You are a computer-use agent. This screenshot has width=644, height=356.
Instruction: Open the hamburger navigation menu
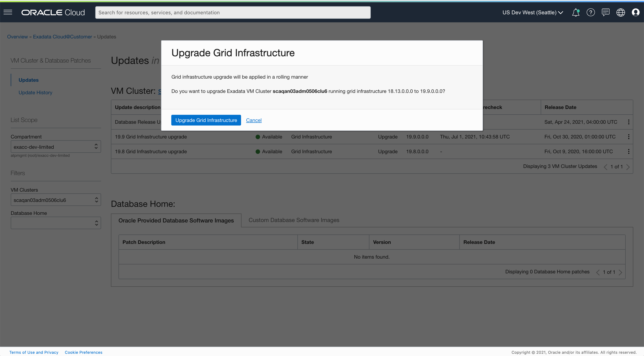pyautogui.click(x=8, y=12)
